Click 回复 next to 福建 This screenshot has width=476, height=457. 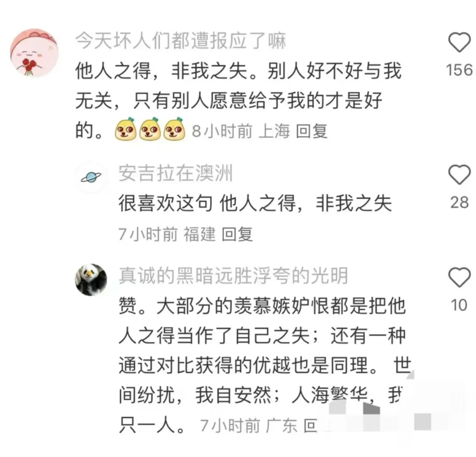point(237,234)
